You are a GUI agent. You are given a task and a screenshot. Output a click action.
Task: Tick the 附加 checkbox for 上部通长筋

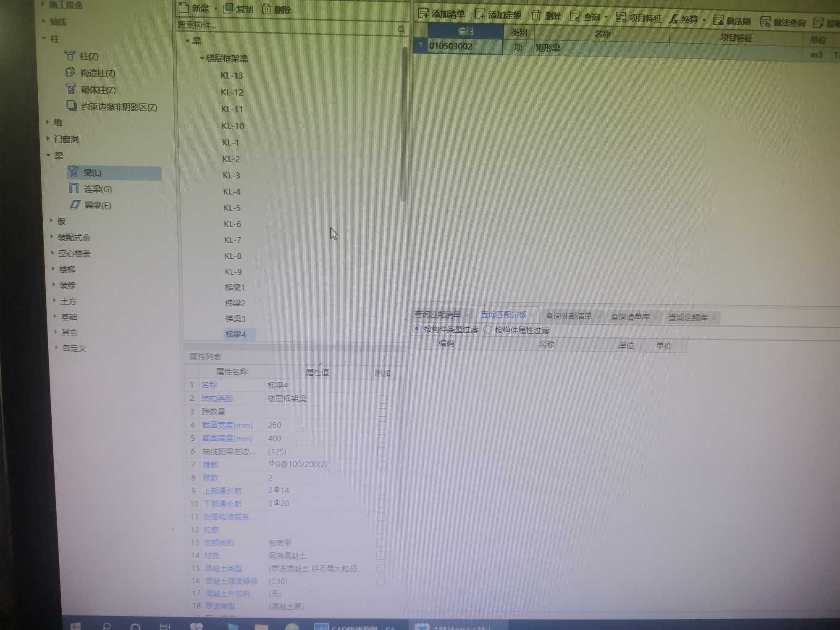pyautogui.click(x=381, y=491)
